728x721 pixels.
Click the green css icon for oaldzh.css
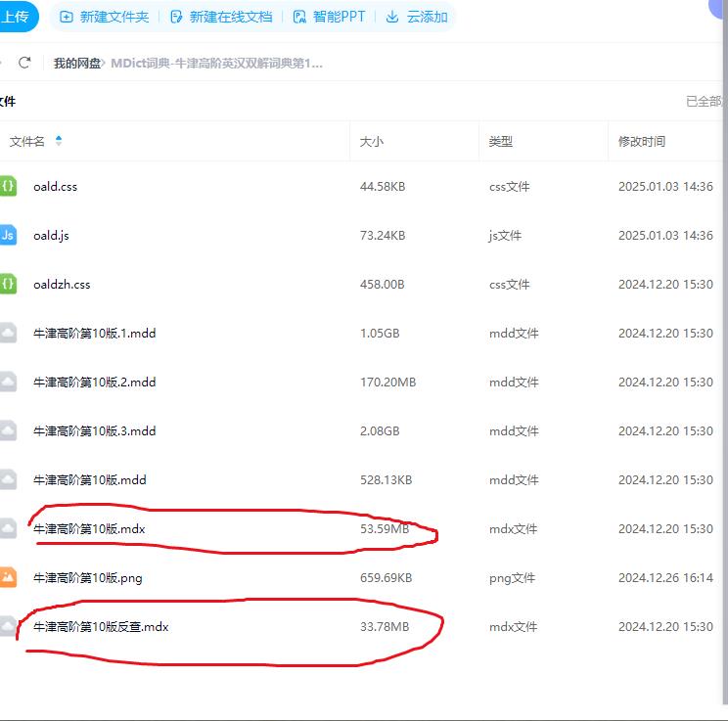point(8,284)
